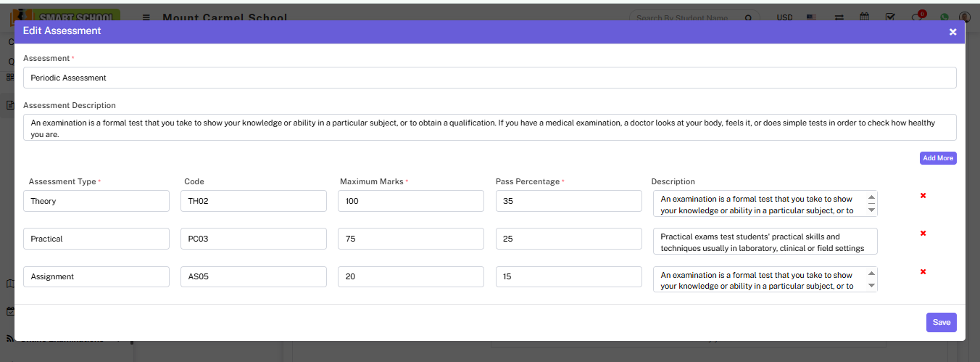Click the Assignment Pass Percentage field
The image size is (980, 362).
click(568, 276)
